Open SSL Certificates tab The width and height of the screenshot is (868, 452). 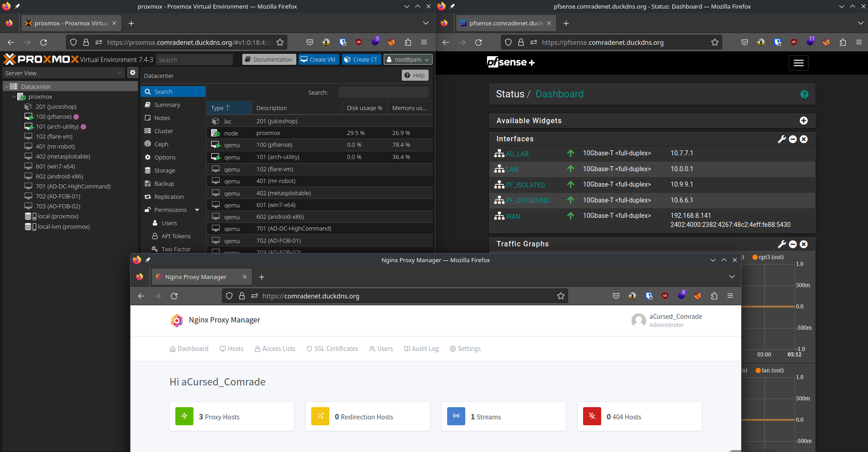[332, 349]
